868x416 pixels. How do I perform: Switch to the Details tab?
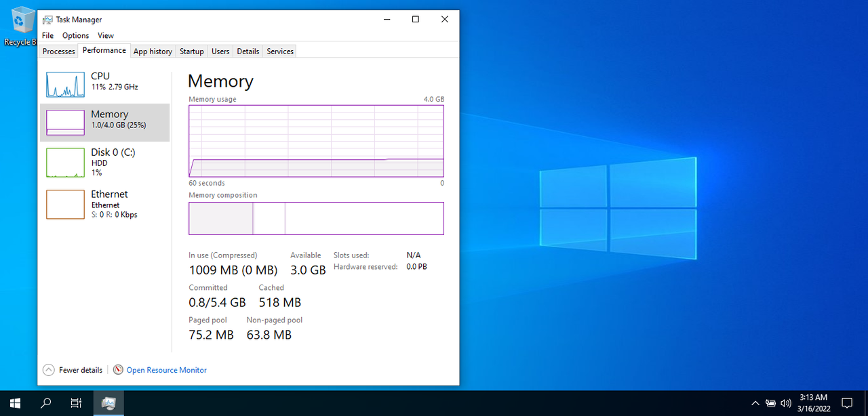(x=248, y=51)
